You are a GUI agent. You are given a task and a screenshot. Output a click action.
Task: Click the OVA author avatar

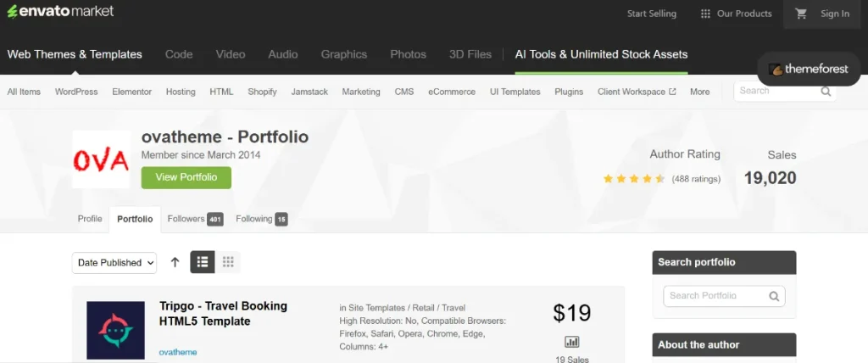click(x=101, y=159)
